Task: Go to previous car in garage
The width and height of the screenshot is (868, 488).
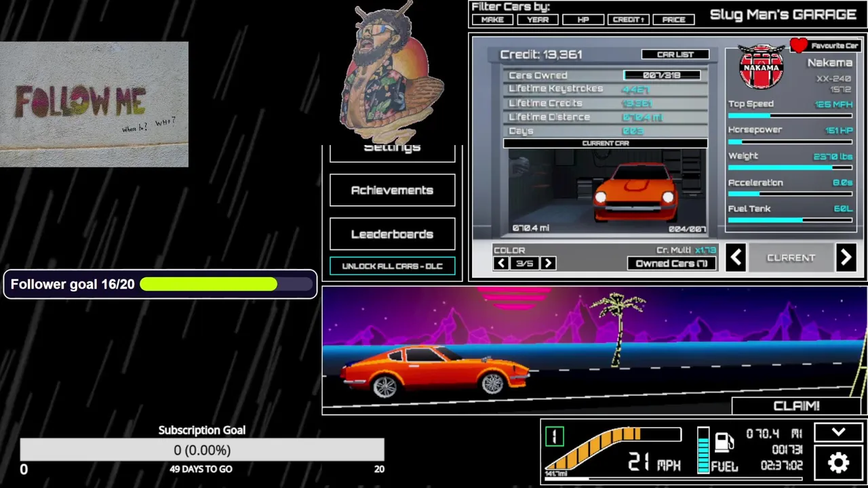Action: coord(736,258)
